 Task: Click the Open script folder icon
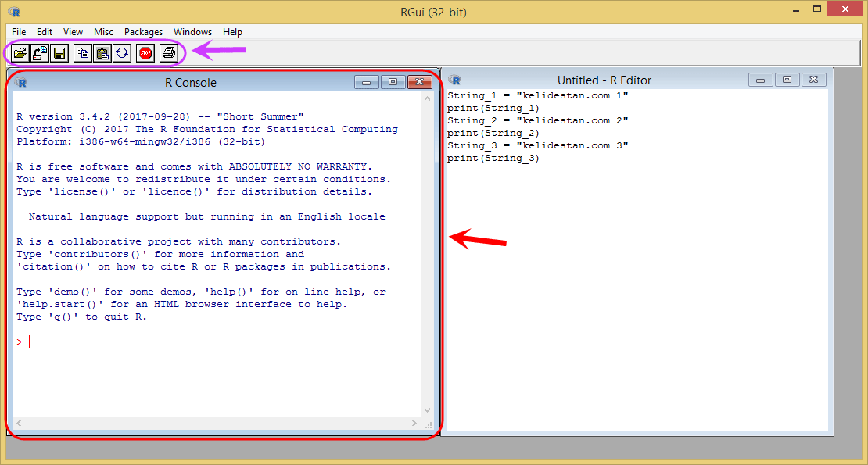pos(20,53)
